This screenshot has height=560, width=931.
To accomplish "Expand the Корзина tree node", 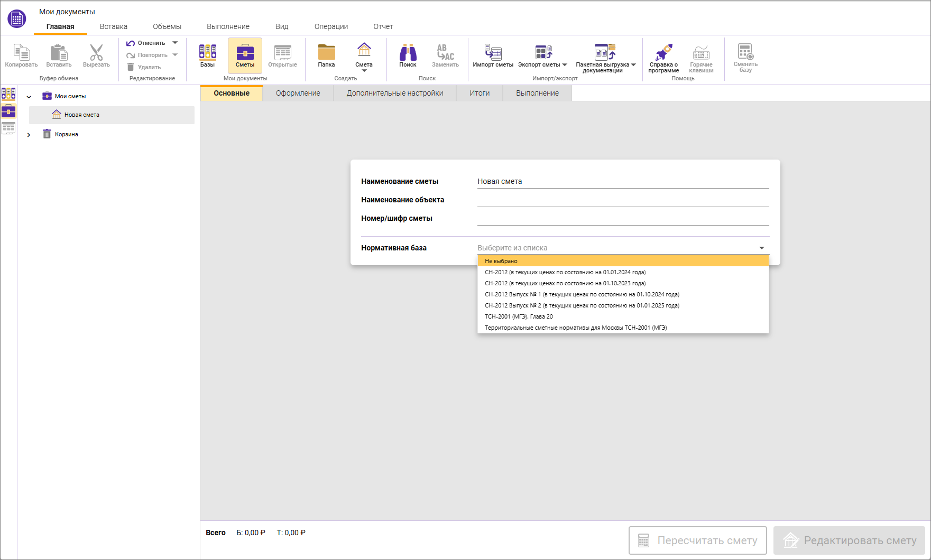I will pyautogui.click(x=29, y=135).
